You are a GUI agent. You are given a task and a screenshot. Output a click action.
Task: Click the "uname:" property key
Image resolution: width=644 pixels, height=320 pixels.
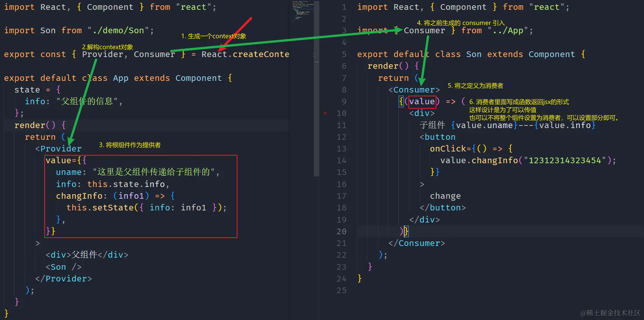(x=71, y=172)
